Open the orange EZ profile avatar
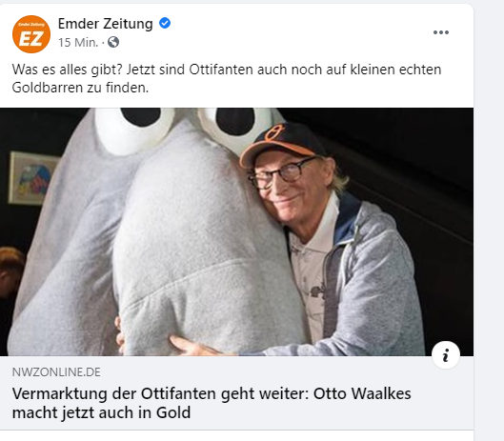504x441 pixels. coord(31,34)
